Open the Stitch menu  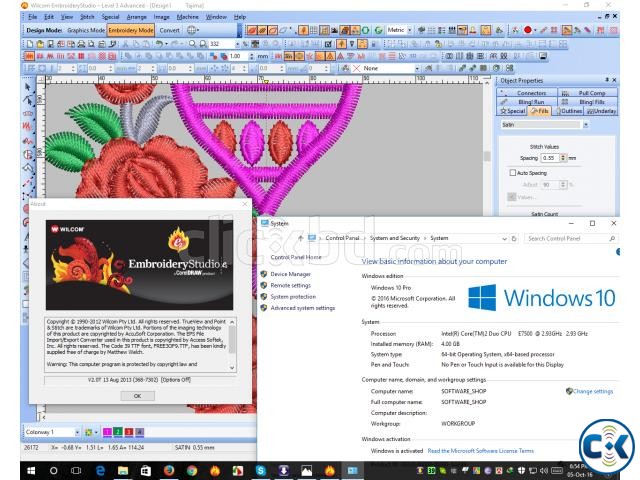click(87, 17)
